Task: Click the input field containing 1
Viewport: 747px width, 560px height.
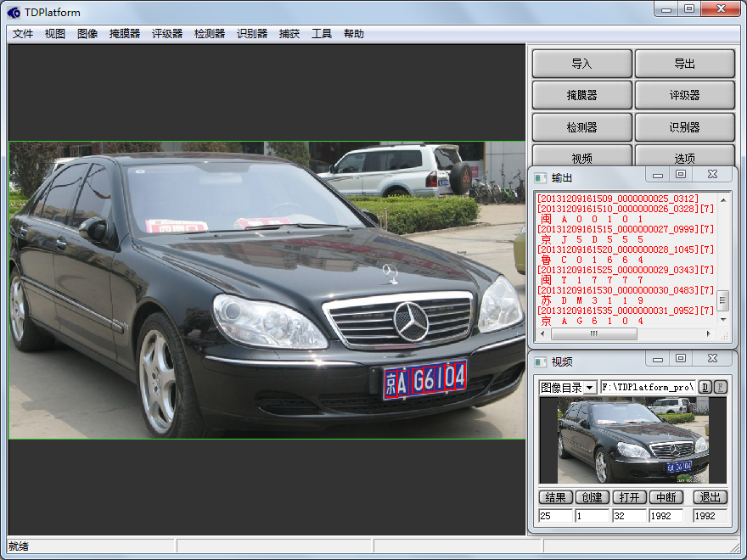Action: pyautogui.click(x=593, y=516)
